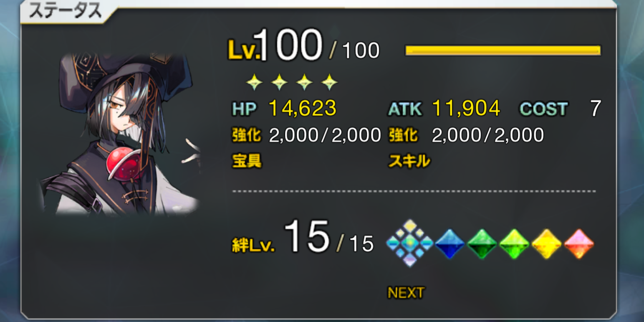Click the yellow experience progress bar
644x322 pixels.
503,51
